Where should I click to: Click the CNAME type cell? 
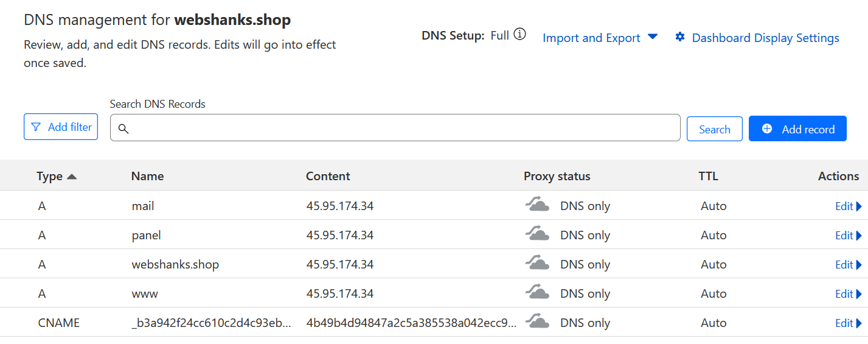click(58, 323)
